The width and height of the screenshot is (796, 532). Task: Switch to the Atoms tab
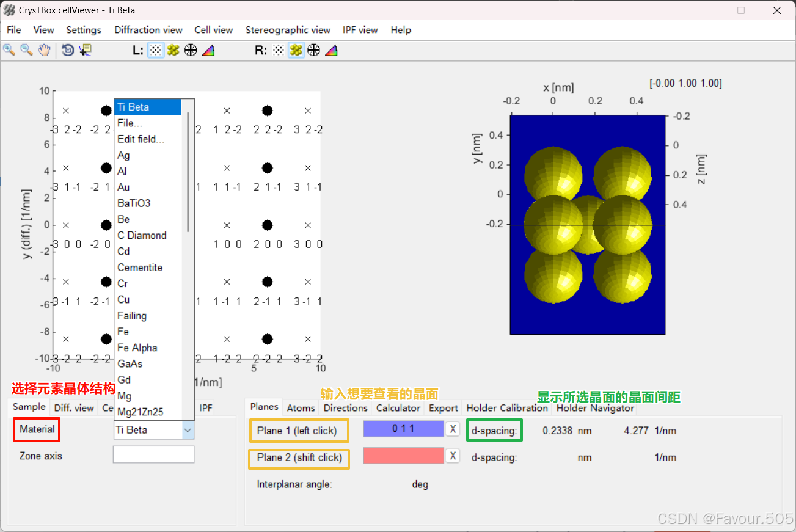tap(301, 408)
